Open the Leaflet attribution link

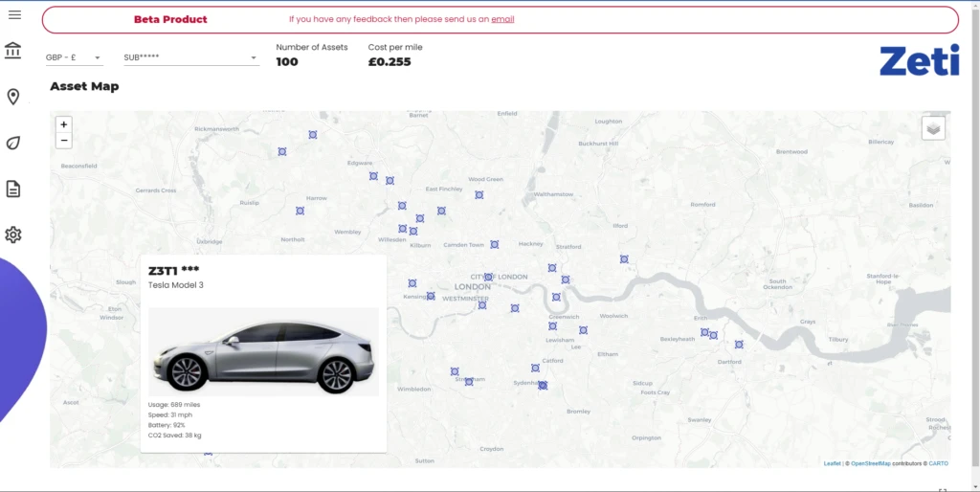coord(832,463)
